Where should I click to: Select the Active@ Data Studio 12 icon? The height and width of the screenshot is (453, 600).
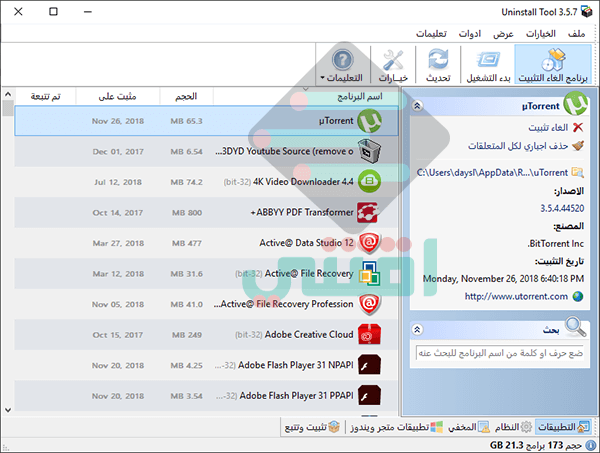(x=369, y=243)
